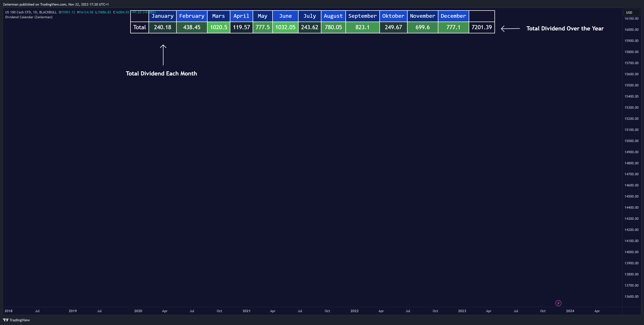This screenshot has height=325, width=644.
Task: Click the 780.05 August total value
Action: coord(333,27)
